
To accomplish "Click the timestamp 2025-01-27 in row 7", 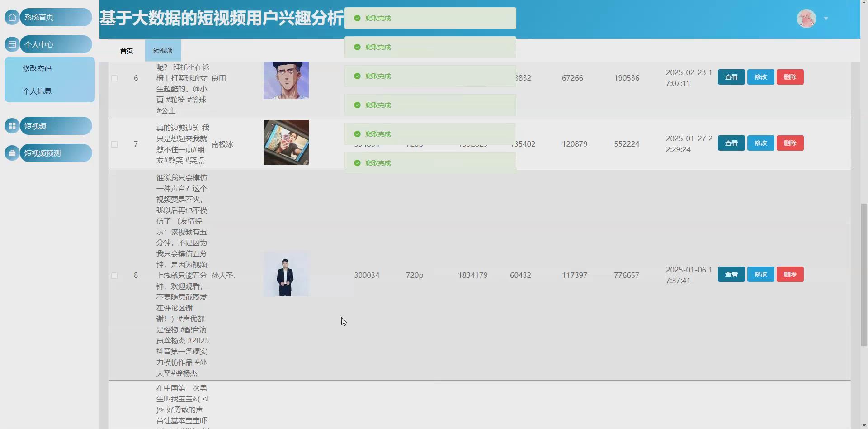I will click(689, 144).
